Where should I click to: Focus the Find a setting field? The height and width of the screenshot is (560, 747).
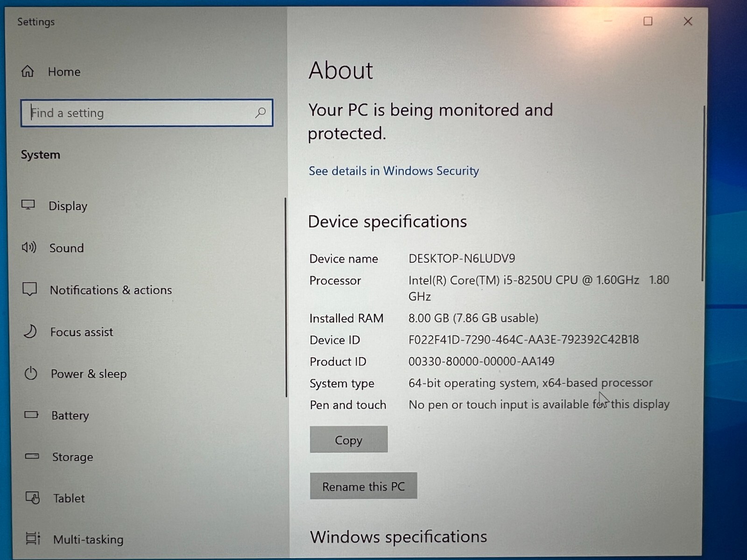point(147,112)
